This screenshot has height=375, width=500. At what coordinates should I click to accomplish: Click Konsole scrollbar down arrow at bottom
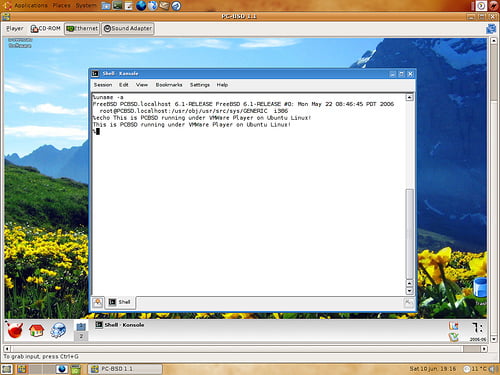409,291
